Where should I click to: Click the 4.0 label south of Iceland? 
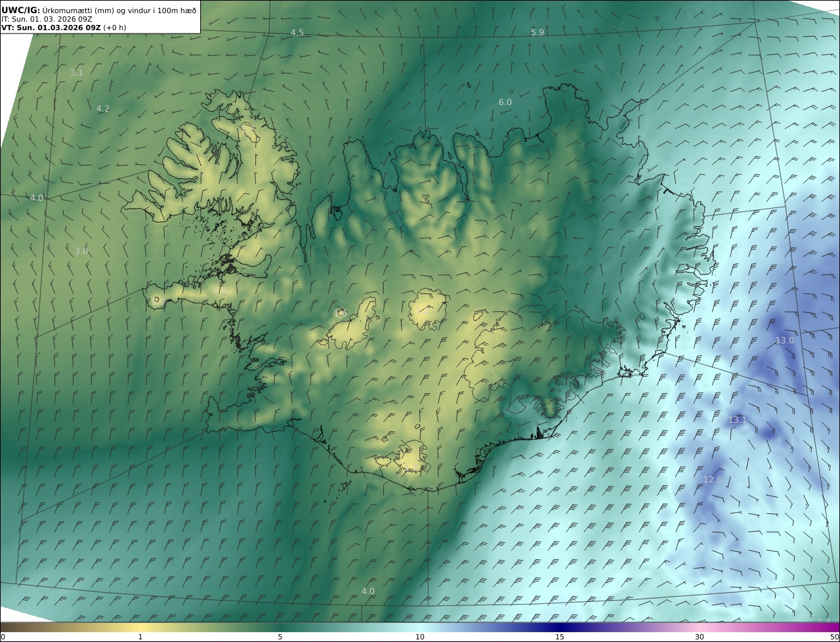click(x=368, y=591)
